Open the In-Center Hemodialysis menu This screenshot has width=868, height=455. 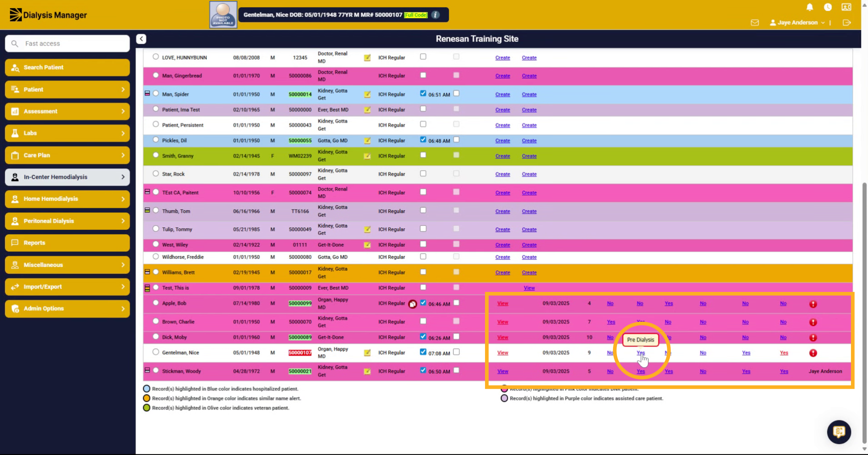[68, 177]
